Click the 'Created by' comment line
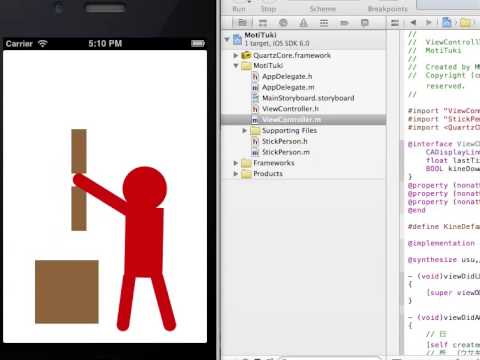 444,67
